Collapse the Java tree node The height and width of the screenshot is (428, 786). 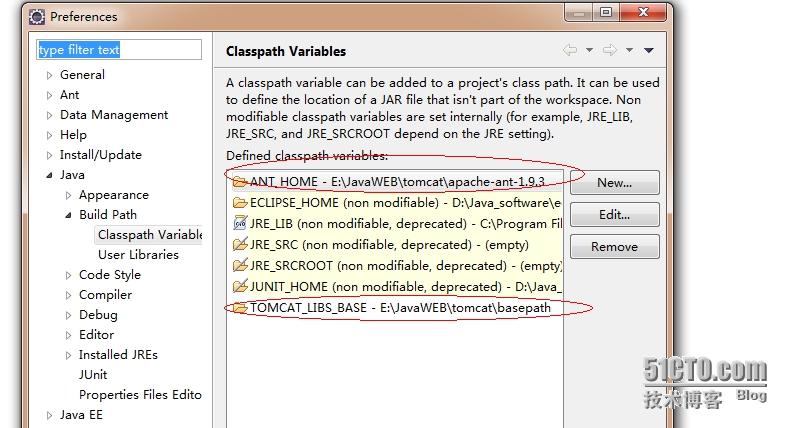(x=49, y=175)
